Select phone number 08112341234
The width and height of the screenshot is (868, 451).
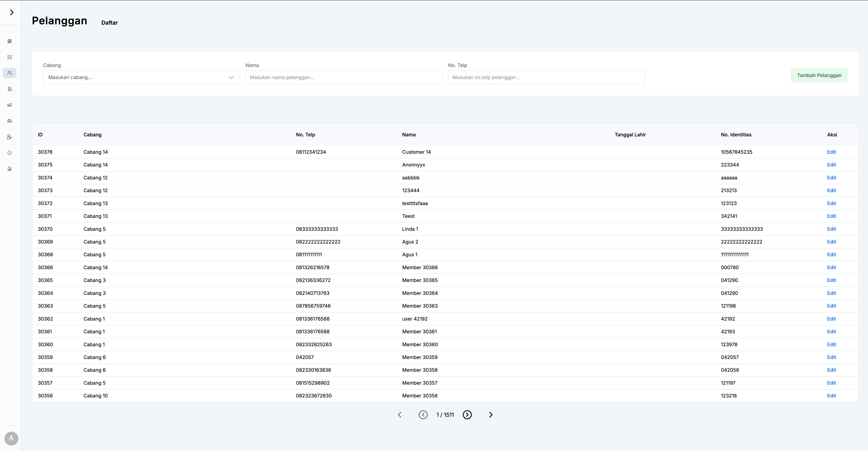(x=311, y=152)
